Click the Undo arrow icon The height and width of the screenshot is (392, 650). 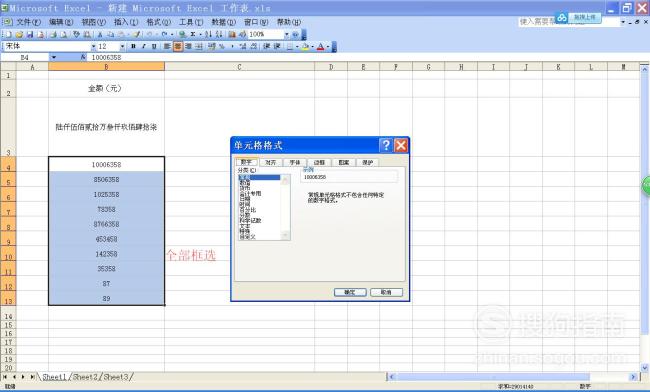150,34
